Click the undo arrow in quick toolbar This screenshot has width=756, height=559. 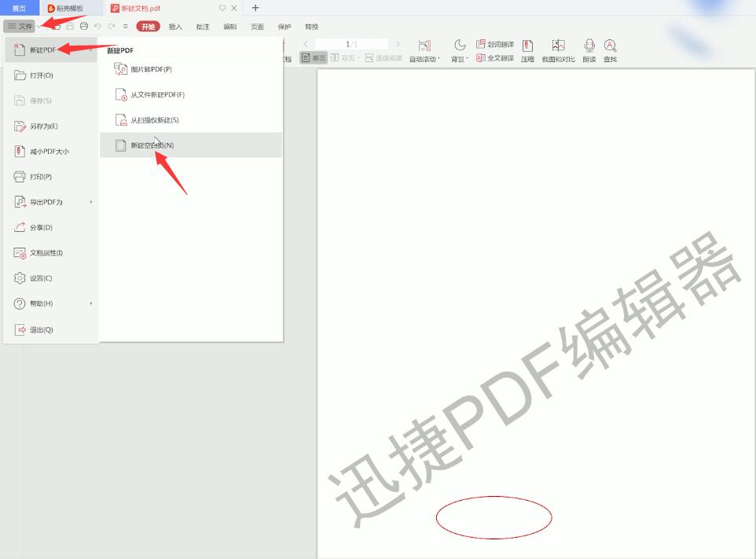98,26
